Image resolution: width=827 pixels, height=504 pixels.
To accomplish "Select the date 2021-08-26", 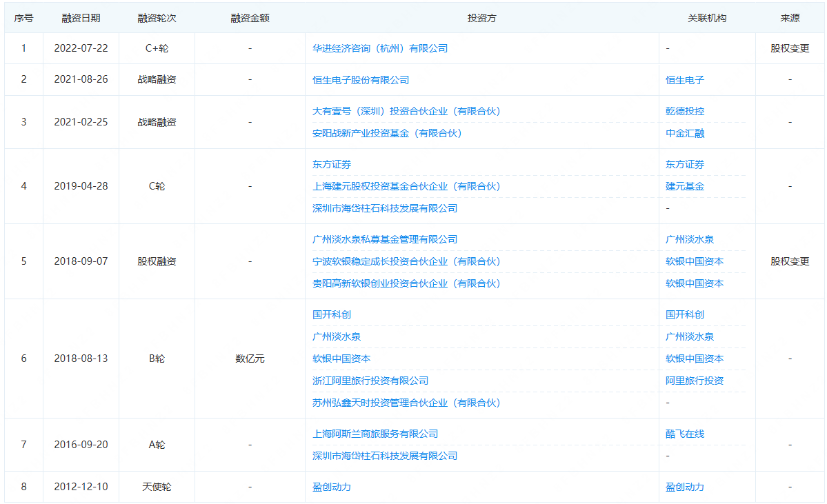I will 81,79.
